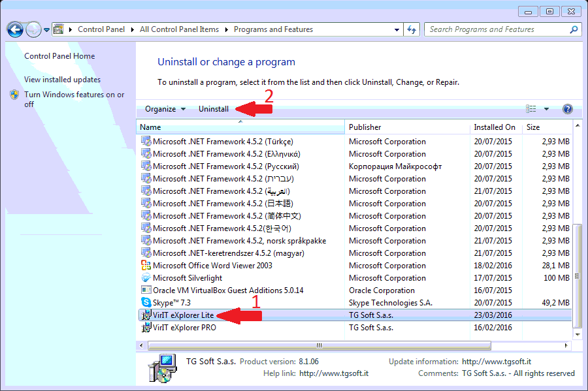Click the Microsoft Silverlight icon

point(146,277)
